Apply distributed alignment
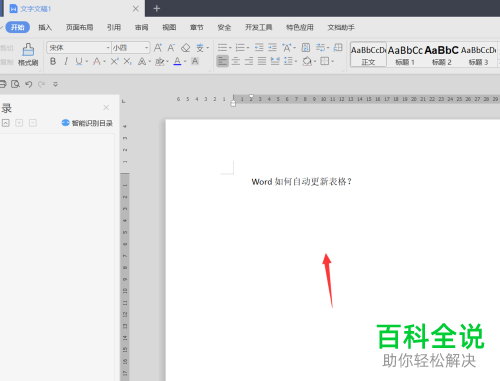Viewport: 500px width, 381px height. 275,61
